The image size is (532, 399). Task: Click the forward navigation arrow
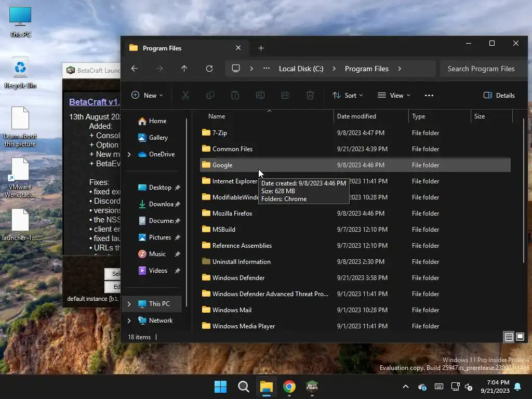tap(159, 69)
